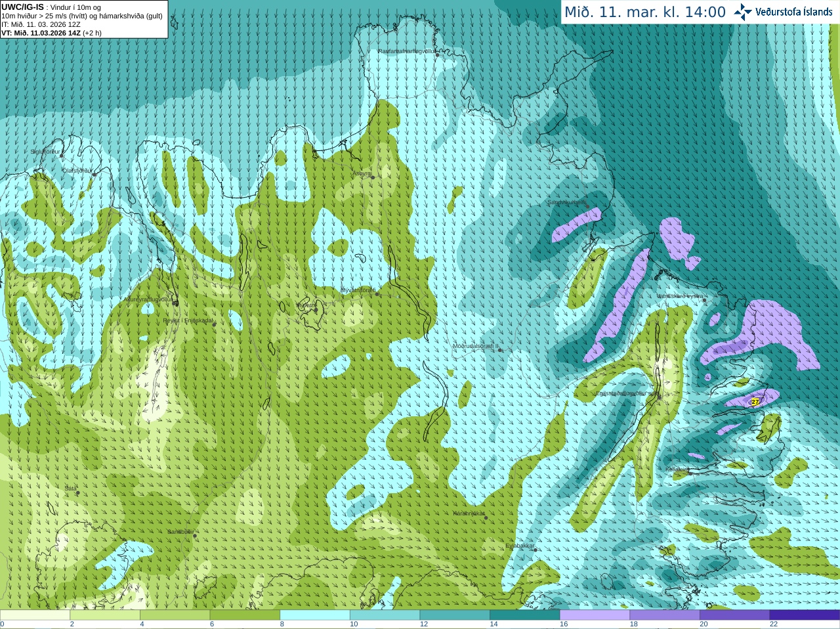This screenshot has height=629, width=840.
Task: Click the 'Sandvíkurheiði' station label
Action: (x=567, y=202)
